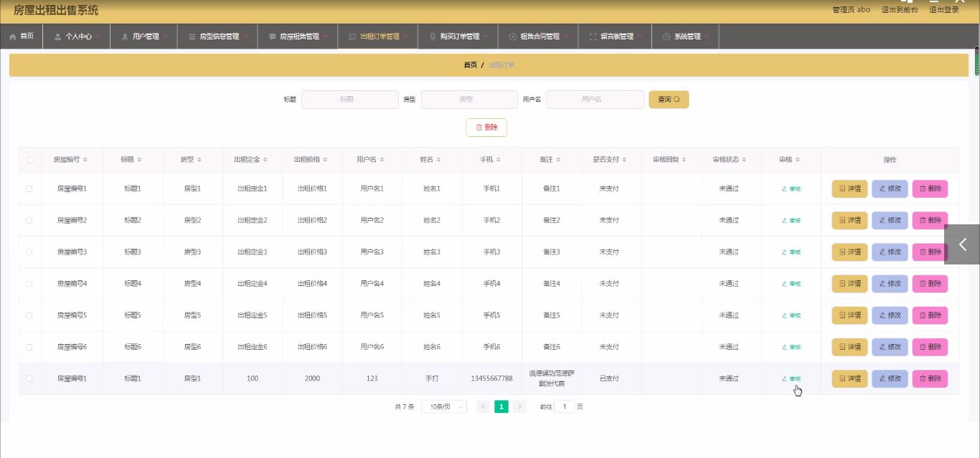Click 删除 for the 备注4 row
The image size is (980, 458).
tap(930, 284)
